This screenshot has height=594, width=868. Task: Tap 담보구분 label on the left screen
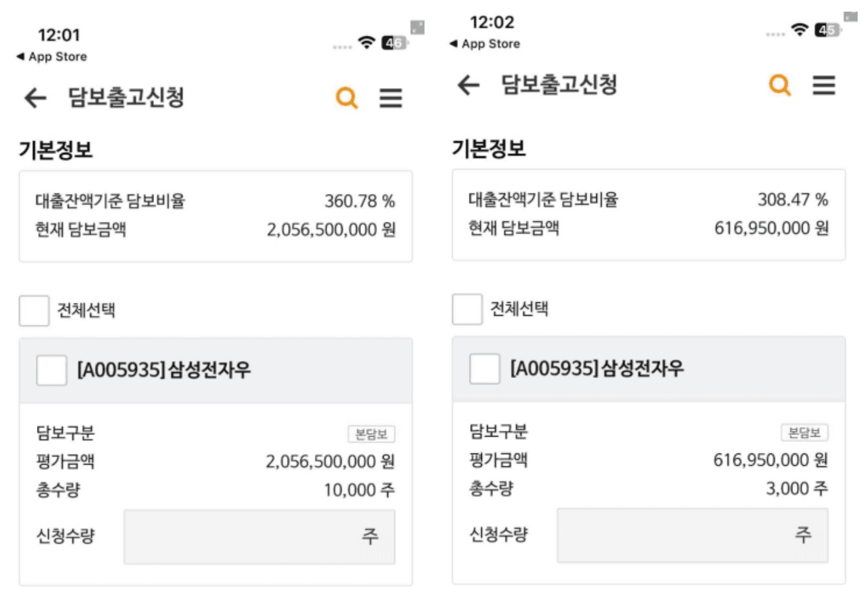(x=65, y=434)
